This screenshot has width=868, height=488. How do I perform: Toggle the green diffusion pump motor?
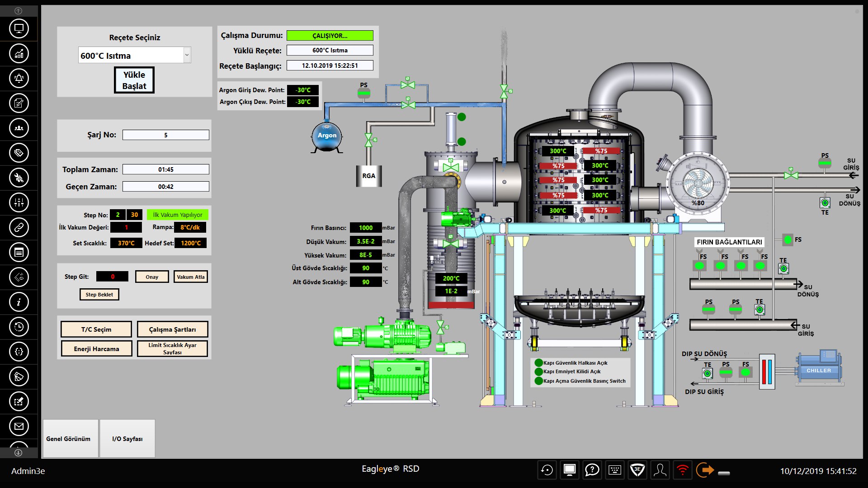[458, 217]
